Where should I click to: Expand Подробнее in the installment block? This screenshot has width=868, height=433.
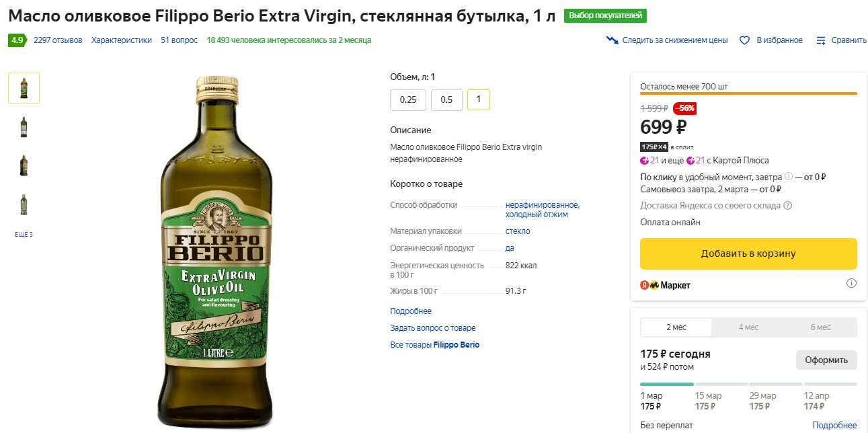(x=834, y=425)
